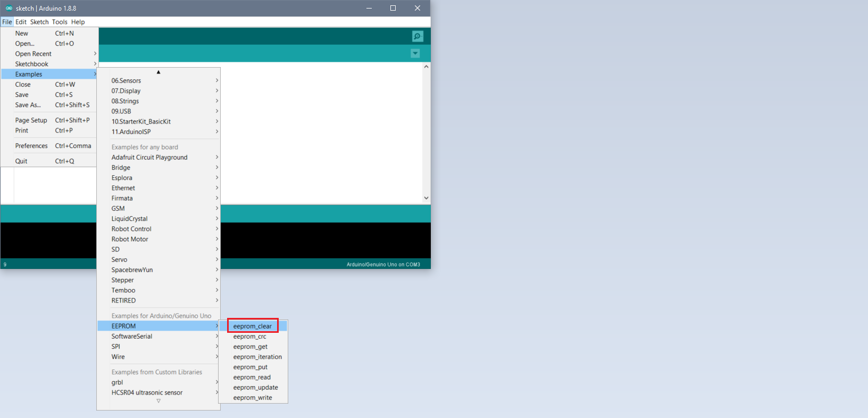Open SpacebrewYun examples submenu
The height and width of the screenshot is (418, 868).
click(158, 270)
